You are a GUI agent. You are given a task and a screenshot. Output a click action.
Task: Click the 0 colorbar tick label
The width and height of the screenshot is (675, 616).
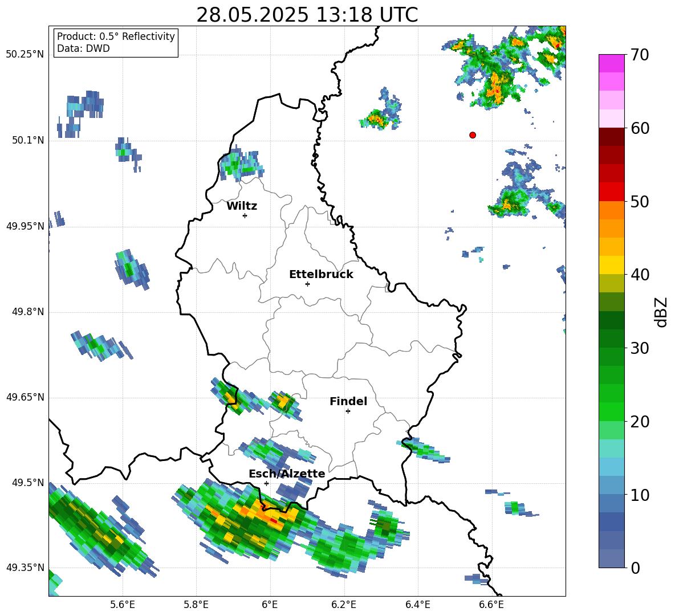pos(635,568)
